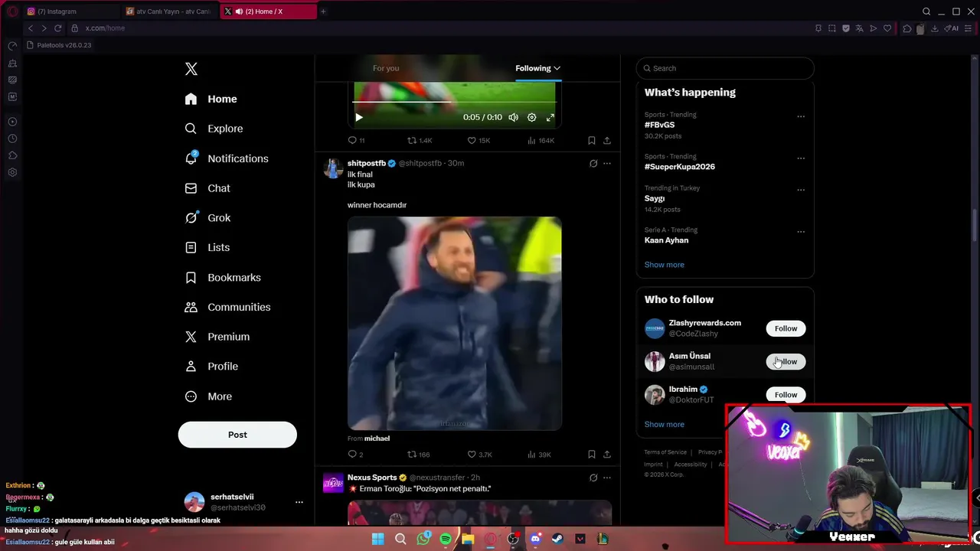Share the shitpostfb post
This screenshot has height=551, width=980.
click(x=607, y=455)
